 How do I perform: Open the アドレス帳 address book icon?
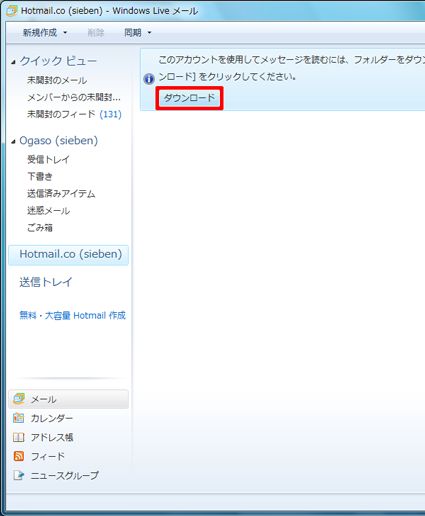19,437
